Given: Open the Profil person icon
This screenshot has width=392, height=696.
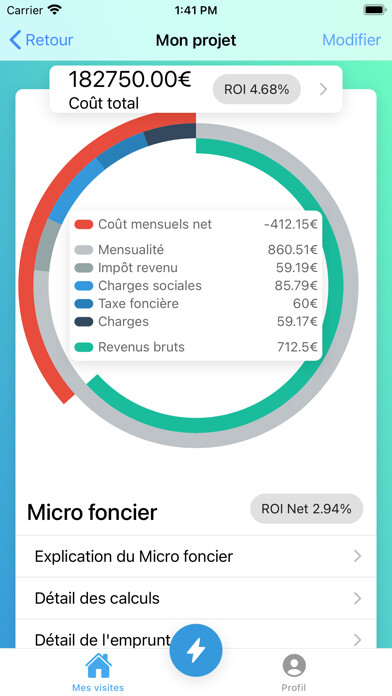Looking at the screenshot, I should pyautogui.click(x=294, y=665).
